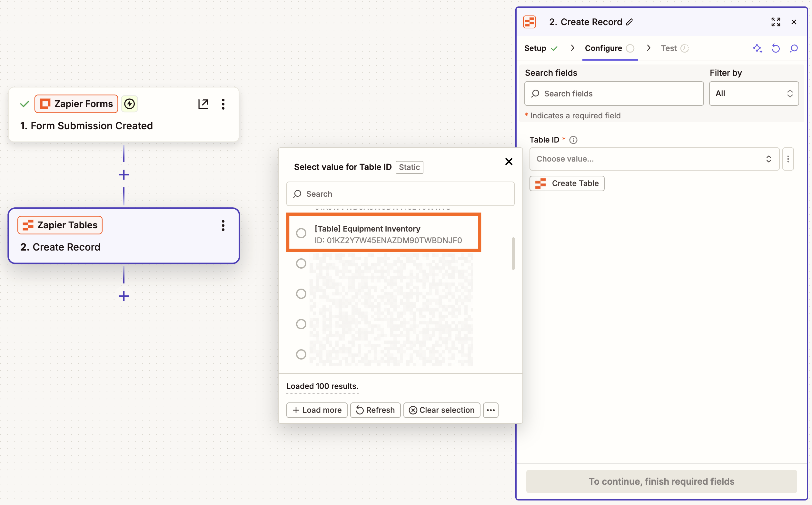Switch to the Setup tab
The width and height of the screenshot is (812, 505).
tap(541, 48)
